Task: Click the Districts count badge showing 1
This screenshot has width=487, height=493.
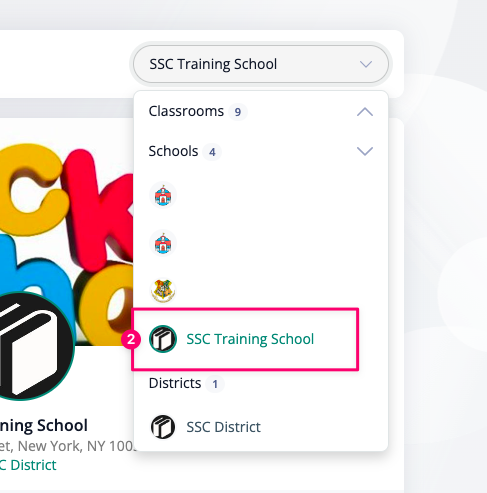Action: click(x=215, y=384)
